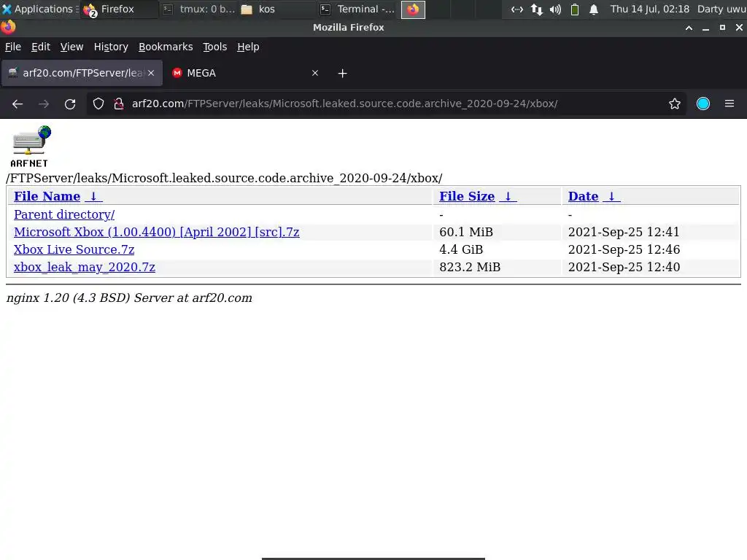The width and height of the screenshot is (747, 560).
Task: Check the battery status icon
Action: (575, 9)
